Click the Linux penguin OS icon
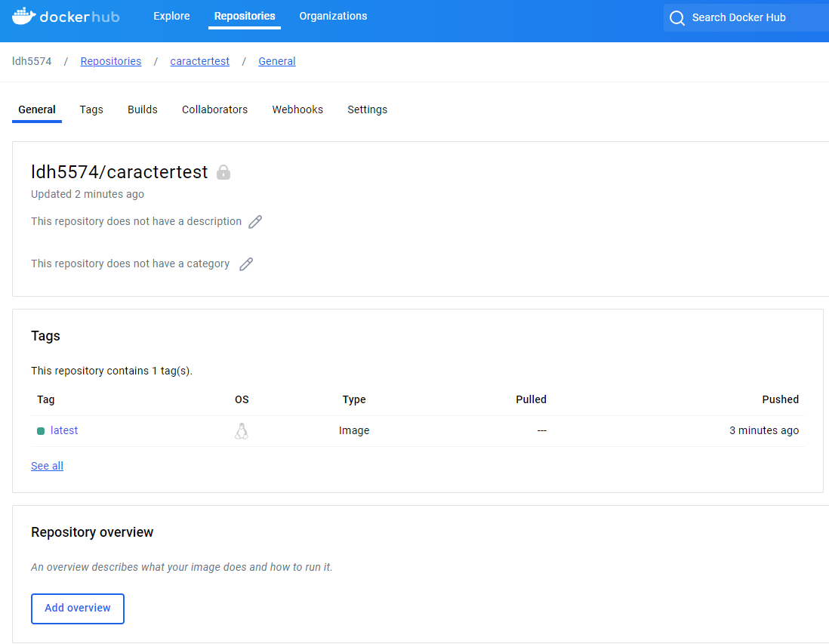 (x=242, y=431)
